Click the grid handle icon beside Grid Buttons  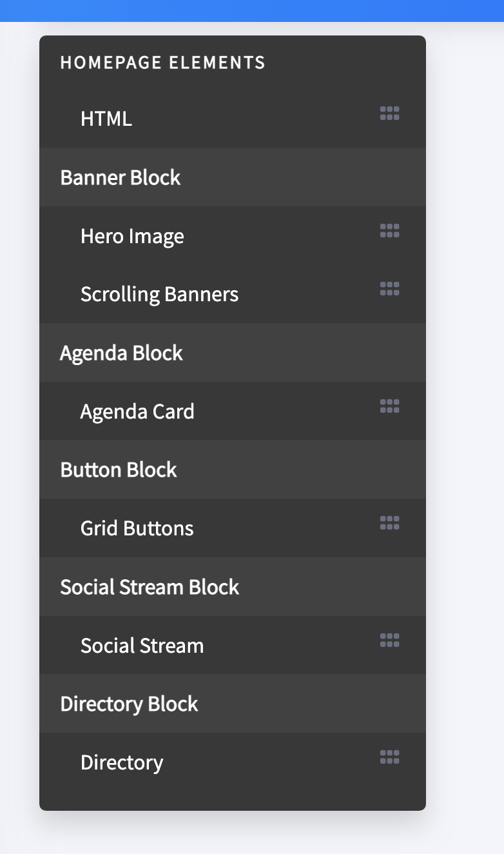point(389,522)
